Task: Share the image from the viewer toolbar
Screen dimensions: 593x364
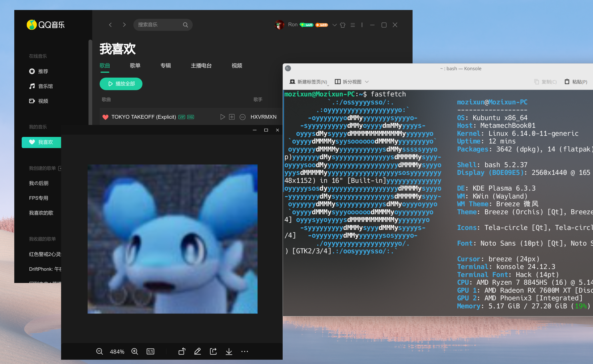Action: pyautogui.click(x=213, y=351)
